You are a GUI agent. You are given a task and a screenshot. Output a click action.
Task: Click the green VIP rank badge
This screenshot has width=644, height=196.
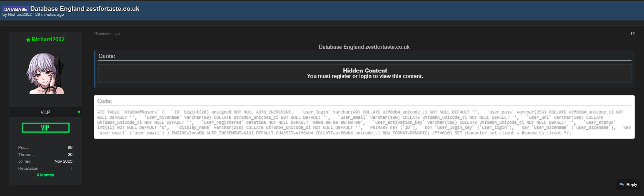[45, 128]
